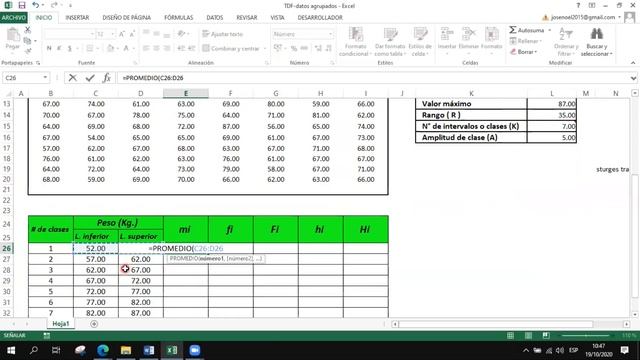
Task: Open Microsoft Edge from taskbar
Action: pyautogui.click(x=103, y=350)
